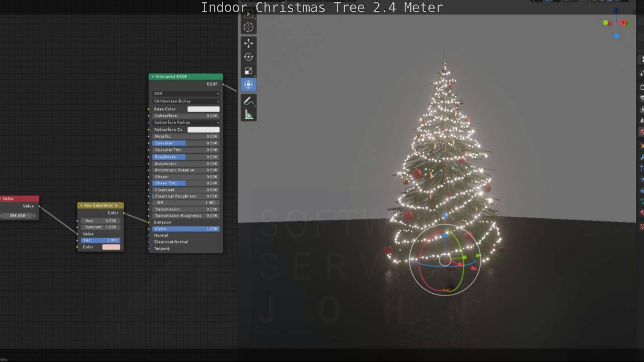644x362 pixels.
Task: Click the red X axis on navigation gizmo
Action: point(623,23)
